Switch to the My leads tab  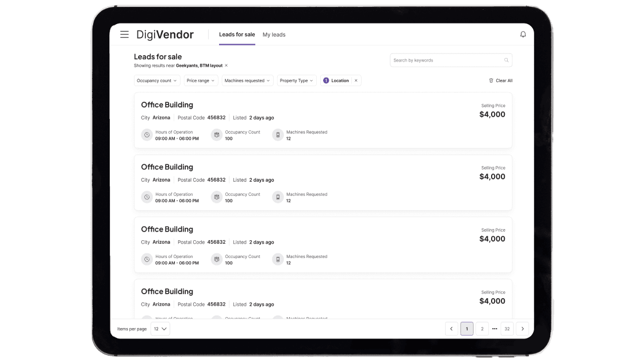coord(274,34)
